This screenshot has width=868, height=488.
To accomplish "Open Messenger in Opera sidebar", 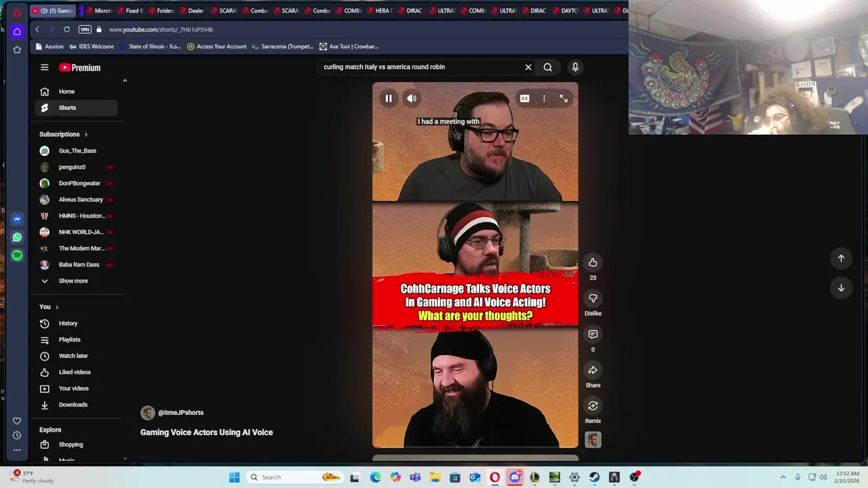I will point(17,219).
